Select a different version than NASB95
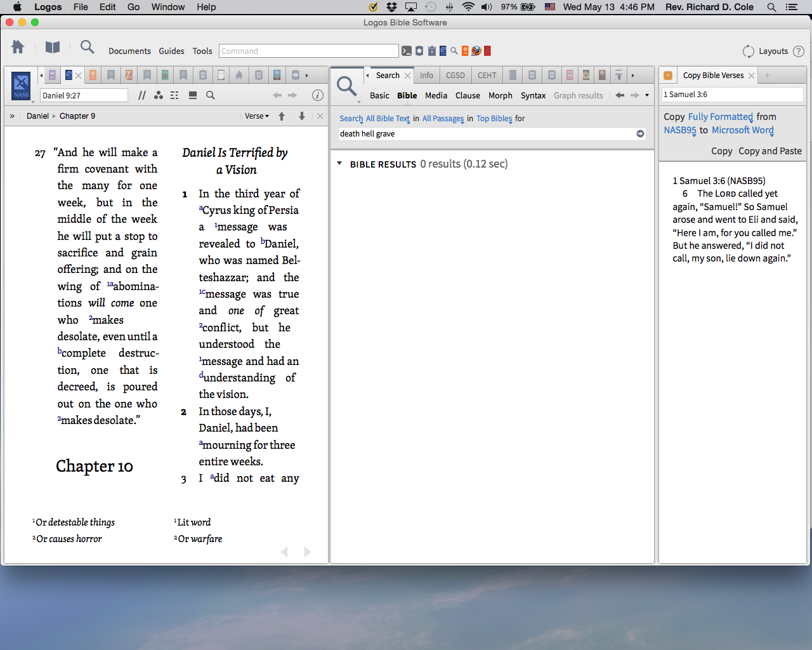812x650 pixels. tap(680, 130)
